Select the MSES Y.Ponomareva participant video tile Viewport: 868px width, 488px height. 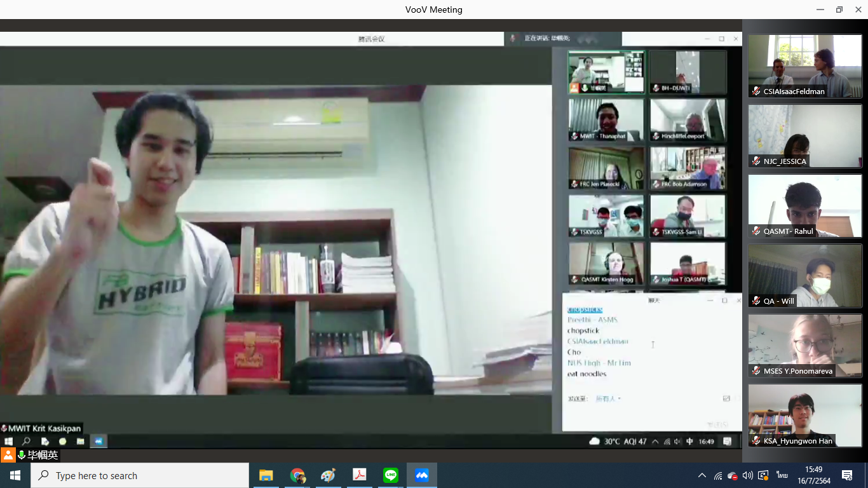(x=805, y=346)
